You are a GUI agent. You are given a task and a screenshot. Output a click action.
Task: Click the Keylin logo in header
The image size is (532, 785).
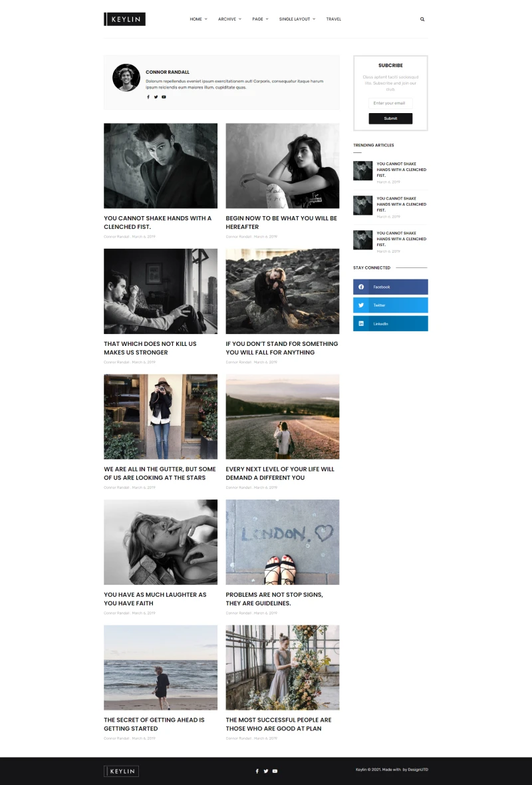(124, 19)
